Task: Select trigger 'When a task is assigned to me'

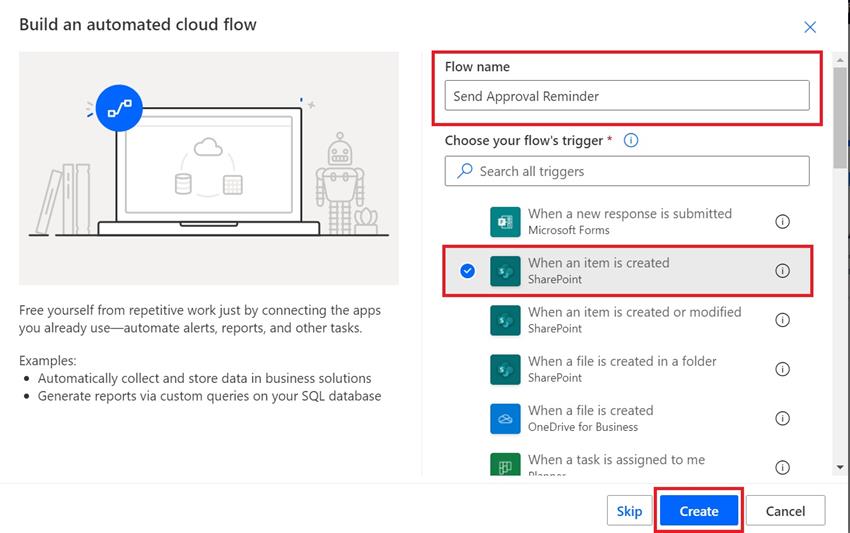Action: point(627,463)
